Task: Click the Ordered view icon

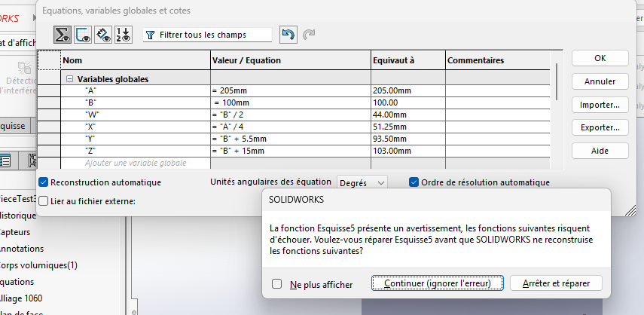Action: click(x=124, y=35)
